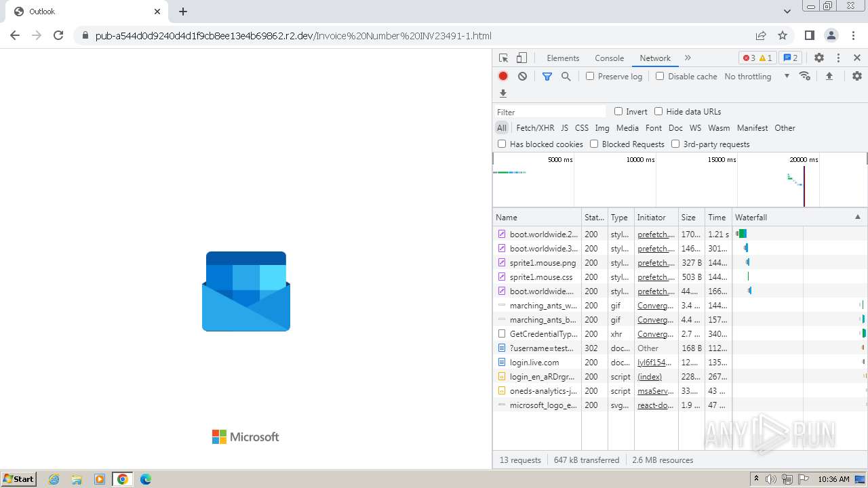The height and width of the screenshot is (488, 868).
Task: Toggle the device toolbar icon
Action: point(521,58)
